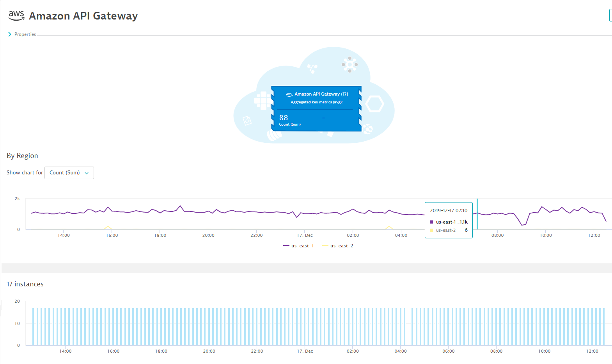This screenshot has width=612, height=364.
Task: Click the purple us-east-1 swatch in tooltip
Action: click(431, 222)
